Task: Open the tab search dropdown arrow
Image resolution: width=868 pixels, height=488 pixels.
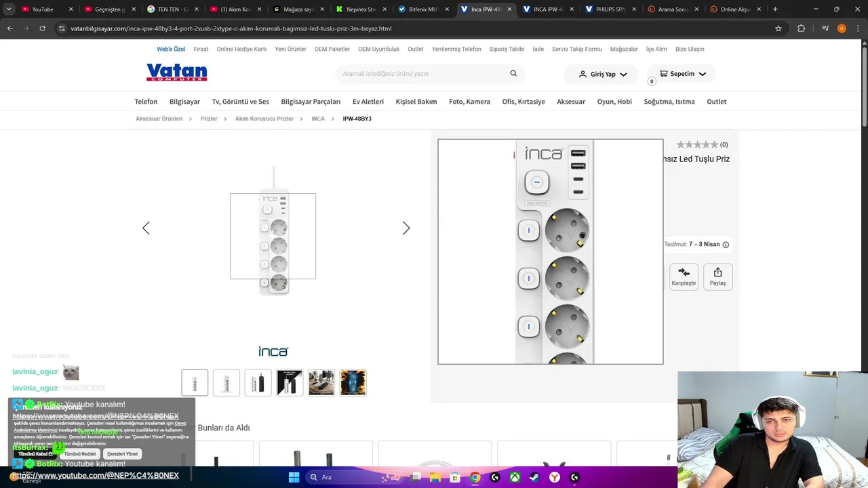Action: (9, 9)
